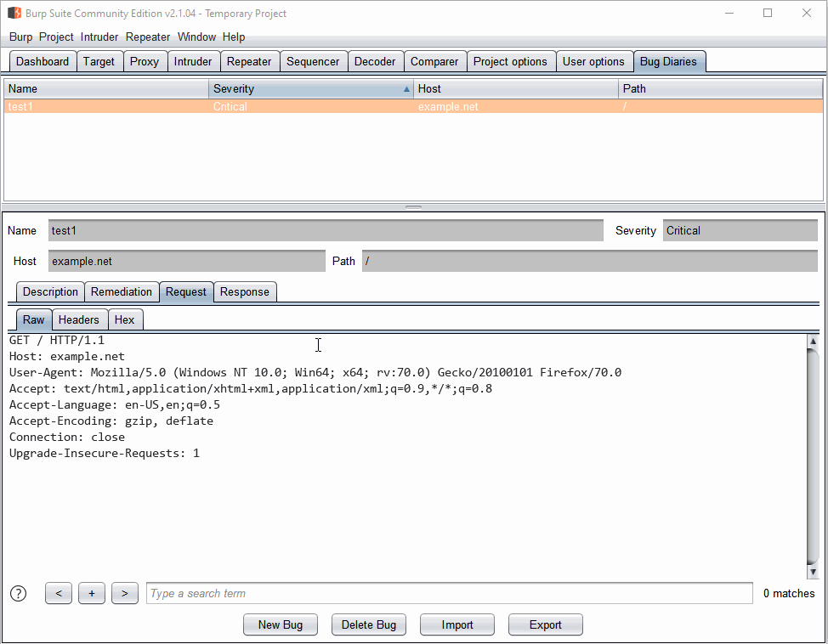Open the Project menu

(x=56, y=37)
